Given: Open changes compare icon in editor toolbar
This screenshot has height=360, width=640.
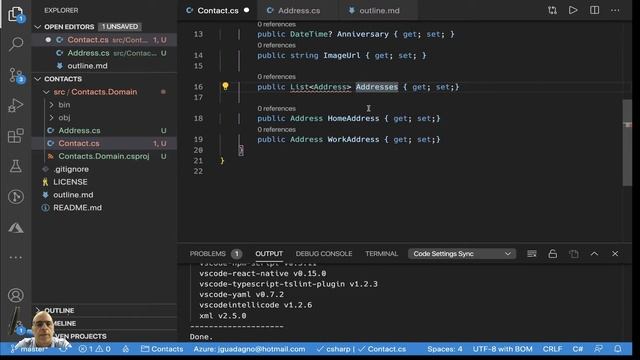Looking at the screenshot, I should (552, 11).
